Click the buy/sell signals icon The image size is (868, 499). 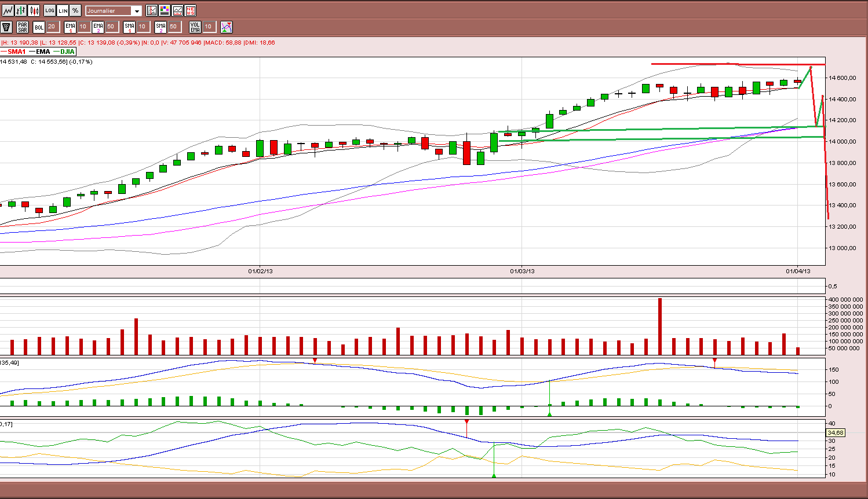(x=227, y=27)
